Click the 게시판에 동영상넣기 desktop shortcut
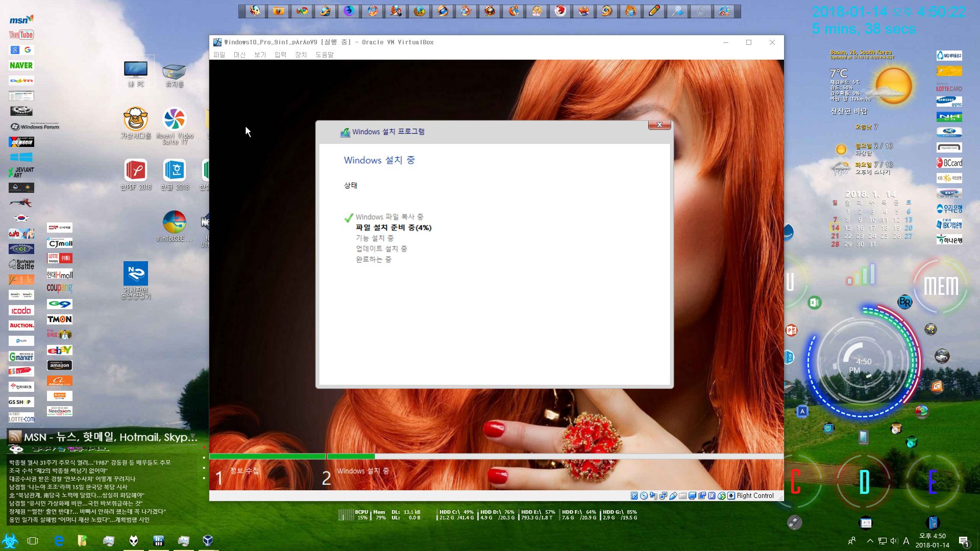Viewport: 980px width, 551px height. pos(136,281)
